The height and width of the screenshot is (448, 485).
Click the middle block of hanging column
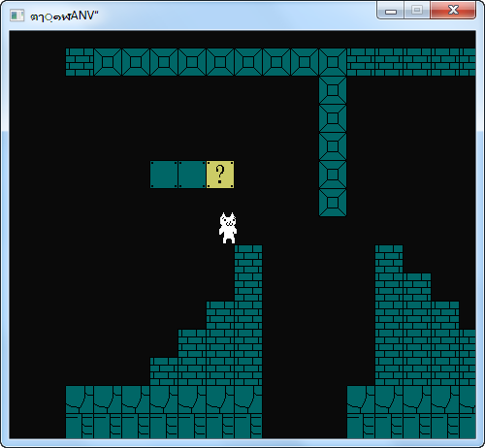coord(333,146)
